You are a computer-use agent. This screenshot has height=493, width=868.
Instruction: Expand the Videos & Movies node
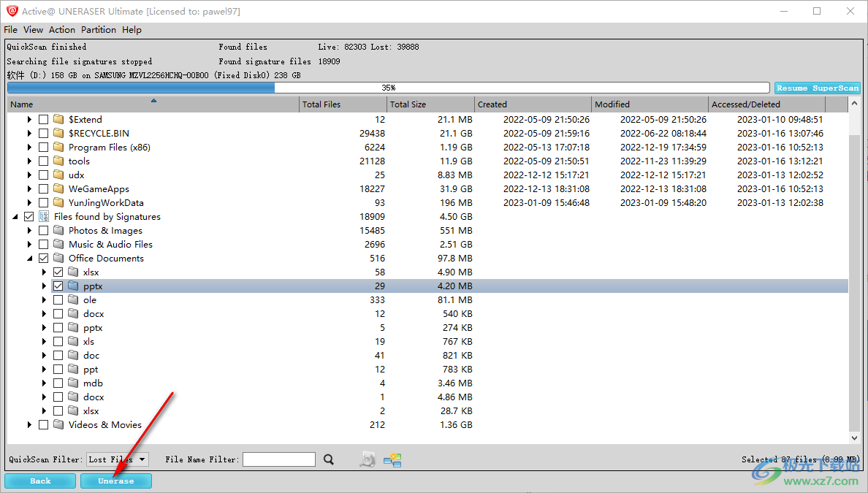29,424
